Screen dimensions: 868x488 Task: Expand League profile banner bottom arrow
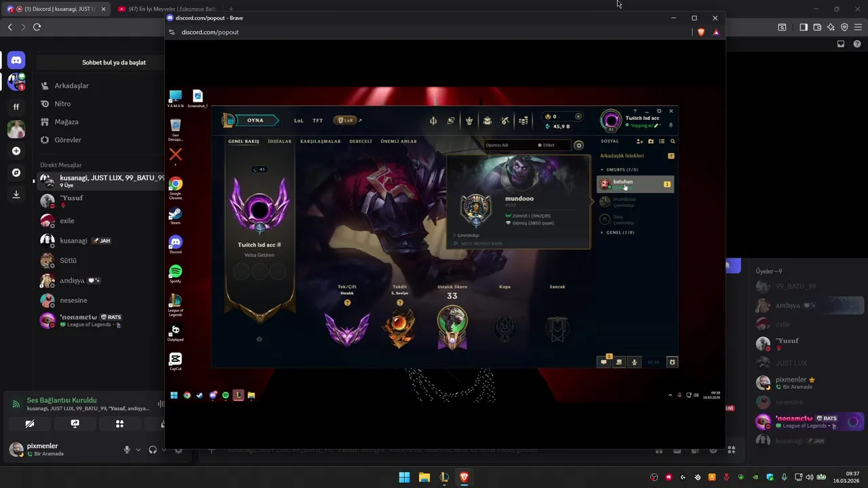point(259,338)
